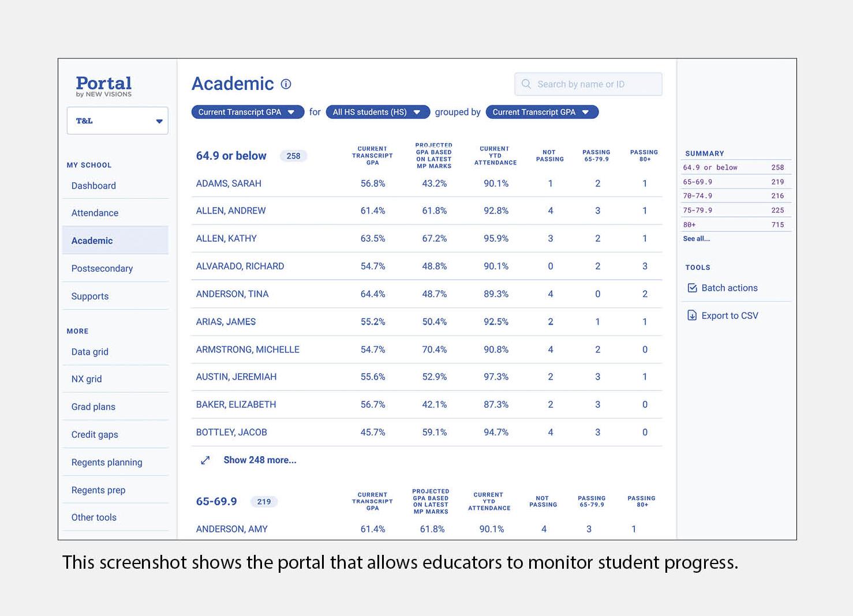Click the expand arrows icon beside Show 248 more

[205, 460]
